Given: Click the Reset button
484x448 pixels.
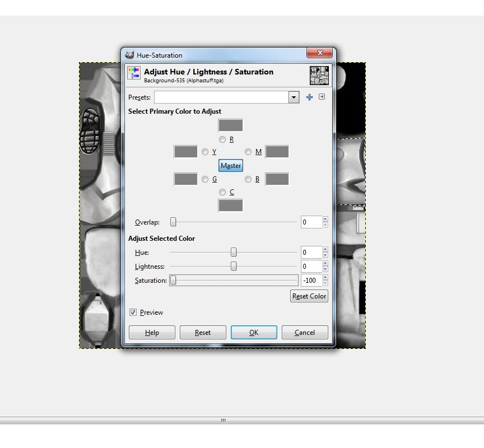Looking at the screenshot, I should coord(203,333).
